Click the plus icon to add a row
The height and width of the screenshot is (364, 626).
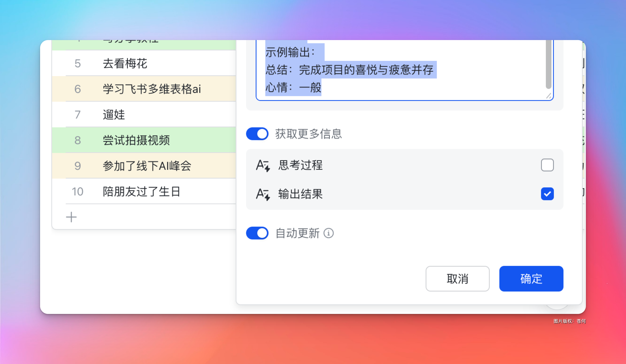[71, 217]
